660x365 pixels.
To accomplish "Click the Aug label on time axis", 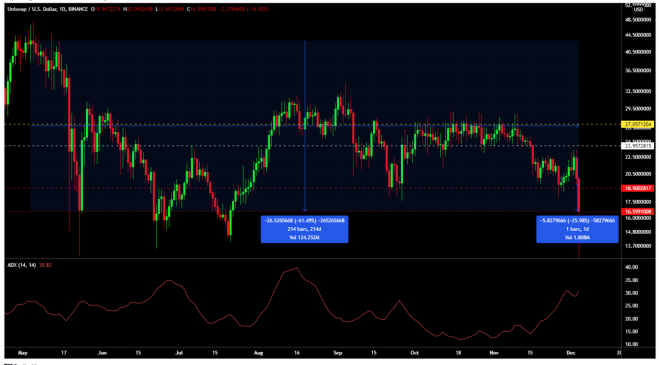I will coord(258,353).
